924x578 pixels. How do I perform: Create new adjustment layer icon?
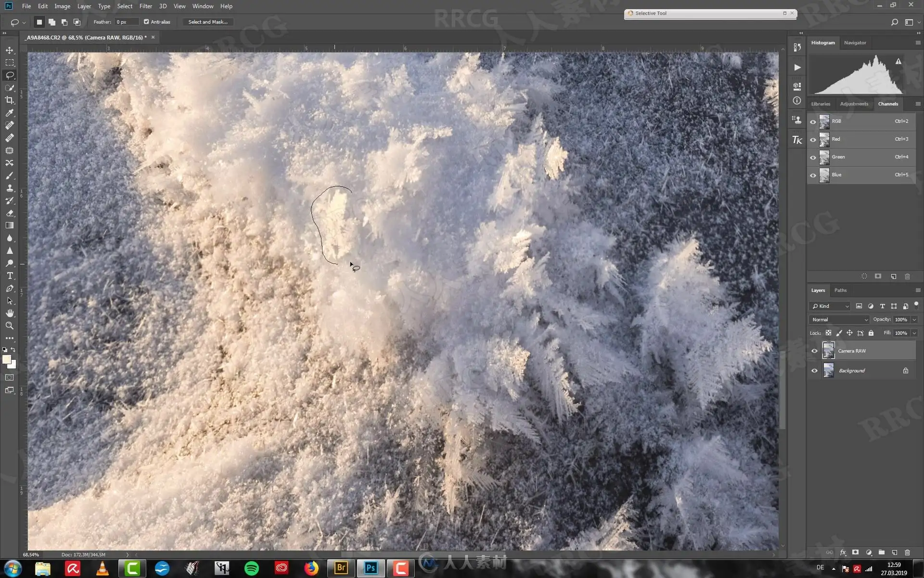[x=869, y=552]
